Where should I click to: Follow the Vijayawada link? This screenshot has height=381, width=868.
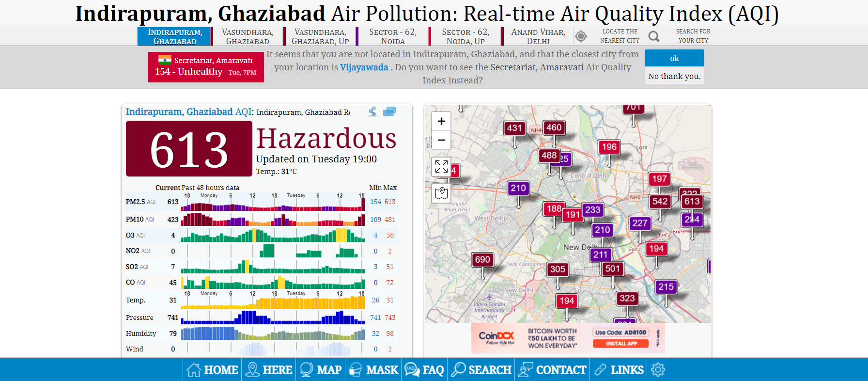tap(364, 67)
